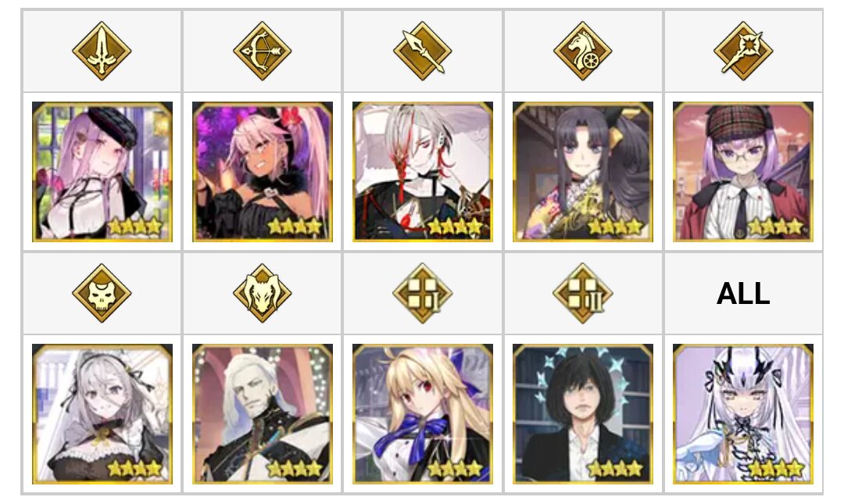The width and height of the screenshot is (844, 504).
Task: Click the Rider class horse icon
Action: pyautogui.click(x=582, y=51)
